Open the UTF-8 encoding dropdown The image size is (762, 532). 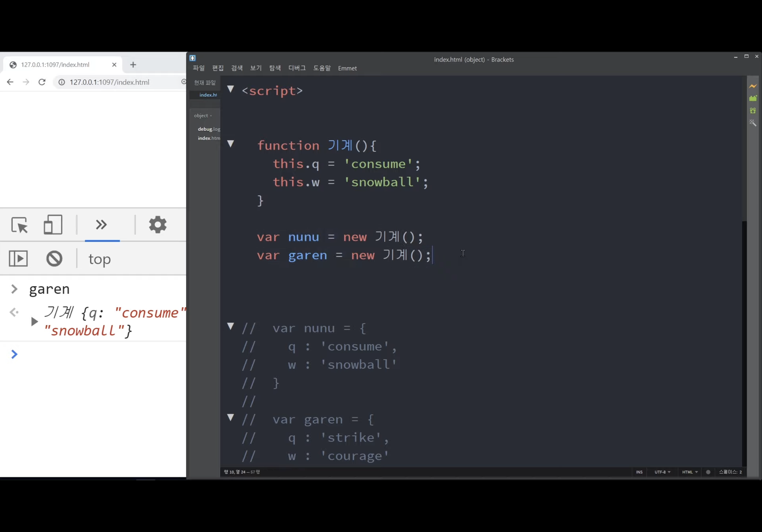[x=662, y=472]
